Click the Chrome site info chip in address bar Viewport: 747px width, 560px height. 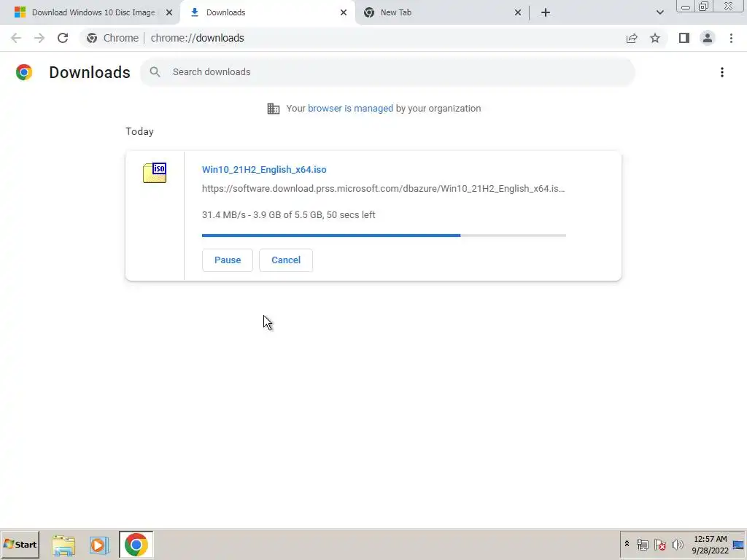point(113,38)
